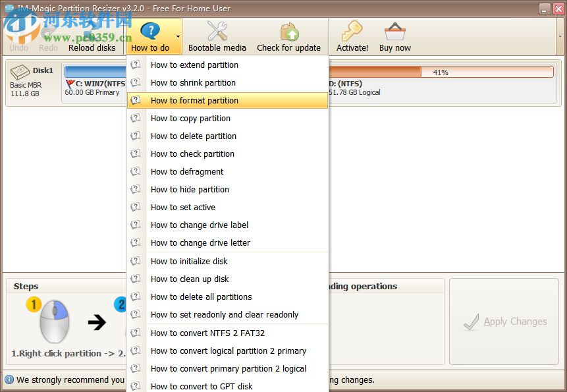Click help icon beside How to copy partition
This screenshot has height=392, width=567.
click(136, 118)
